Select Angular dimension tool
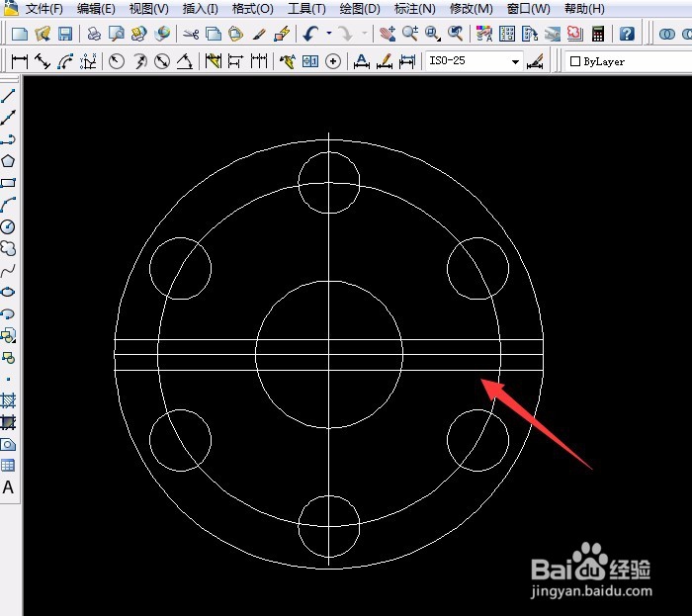 click(185, 61)
